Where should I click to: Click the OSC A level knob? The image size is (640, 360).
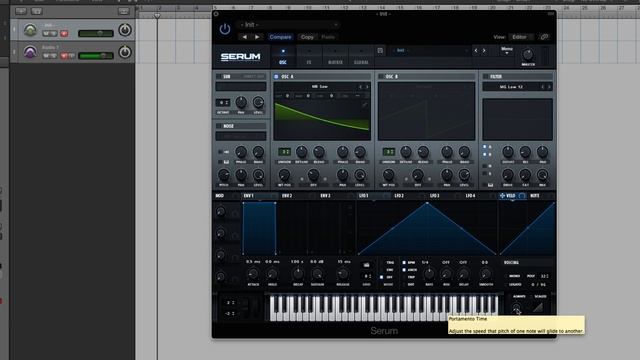360,175
